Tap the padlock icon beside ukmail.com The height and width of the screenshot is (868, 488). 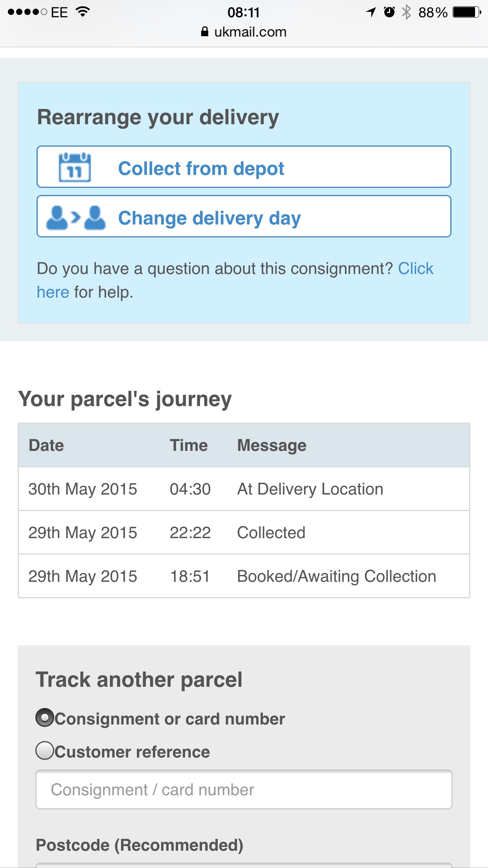(204, 32)
